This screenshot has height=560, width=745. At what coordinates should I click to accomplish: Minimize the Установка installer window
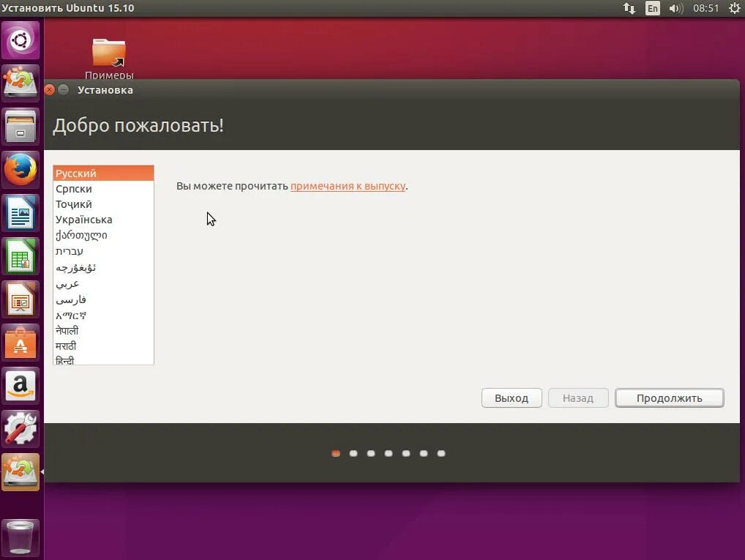(63, 90)
